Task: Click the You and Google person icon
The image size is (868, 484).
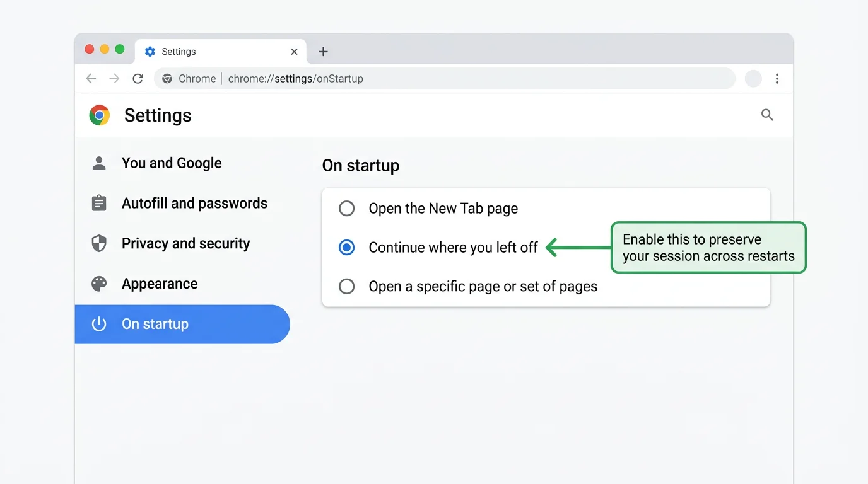Action: pos(99,163)
